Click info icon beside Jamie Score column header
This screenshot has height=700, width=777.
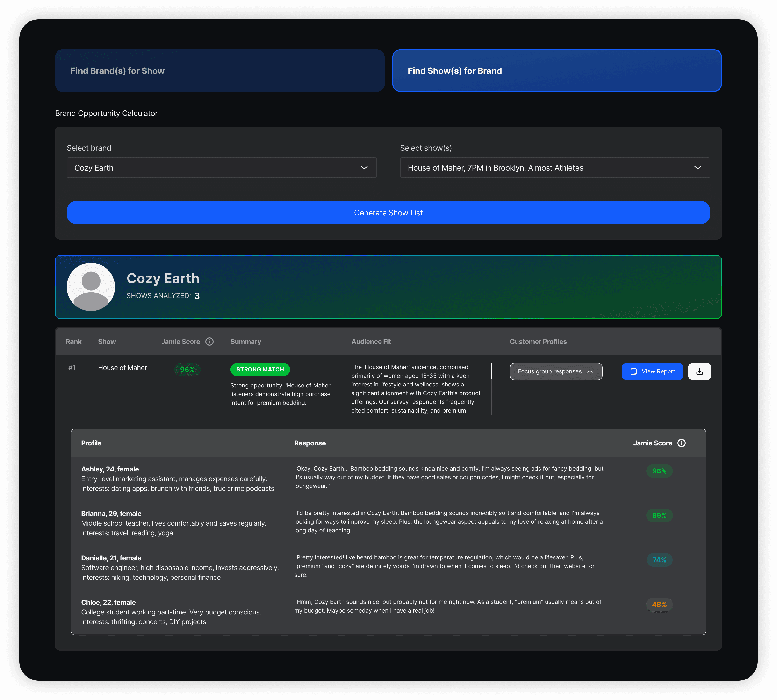point(209,342)
